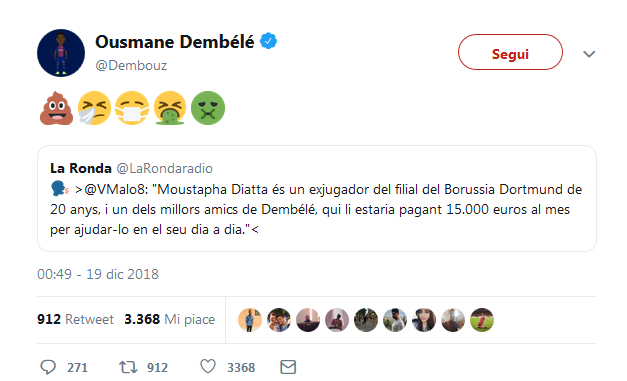
Task: Click the first liker avatar thumbnail
Action: point(250,320)
